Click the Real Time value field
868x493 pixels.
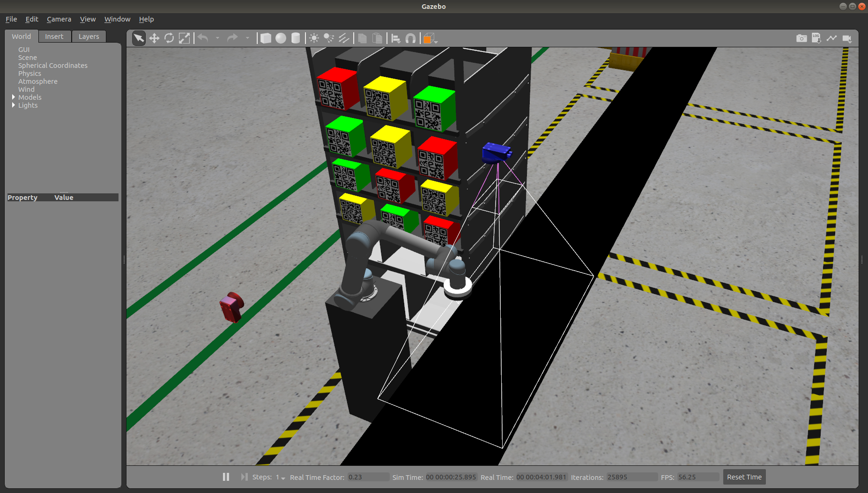click(x=542, y=477)
